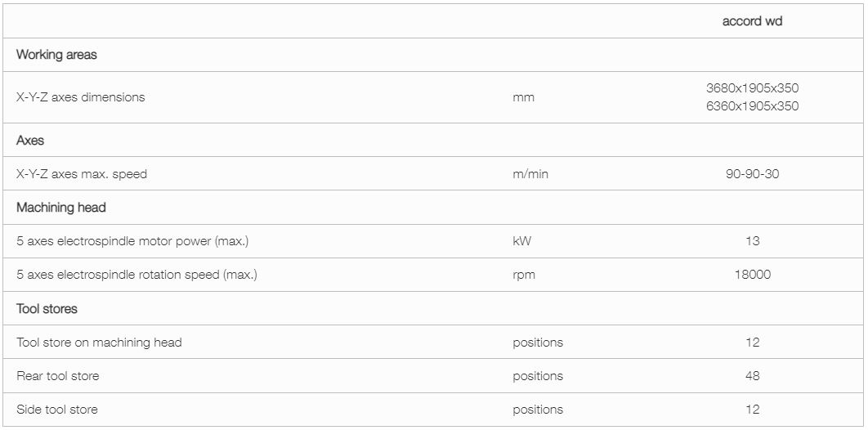Click the "Tool store on machining head" label
The width and height of the screenshot is (868, 430).
[x=99, y=343]
